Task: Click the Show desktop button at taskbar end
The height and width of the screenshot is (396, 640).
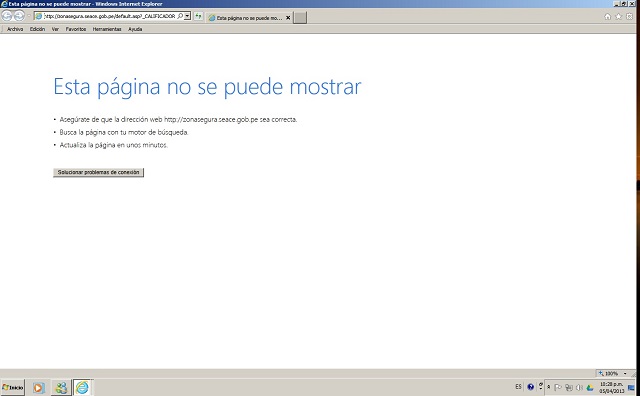Action: pyautogui.click(x=631, y=387)
